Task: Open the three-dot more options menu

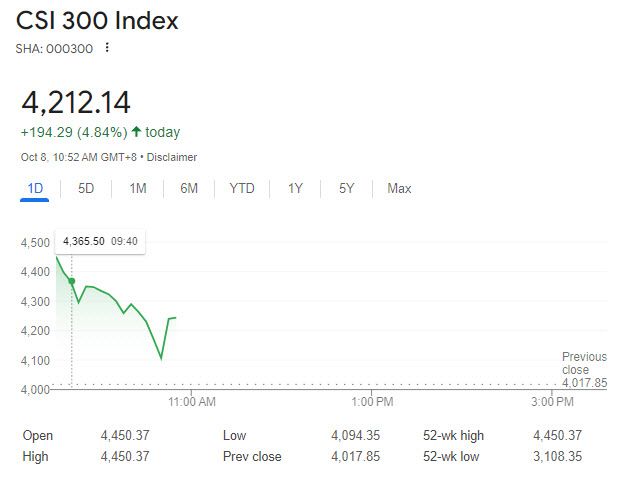Action: click(x=108, y=47)
